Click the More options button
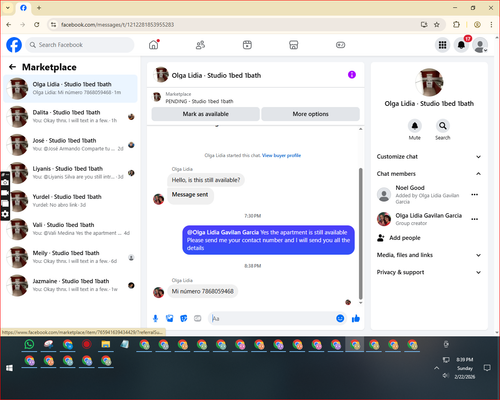The height and width of the screenshot is (400, 500). 310,114
